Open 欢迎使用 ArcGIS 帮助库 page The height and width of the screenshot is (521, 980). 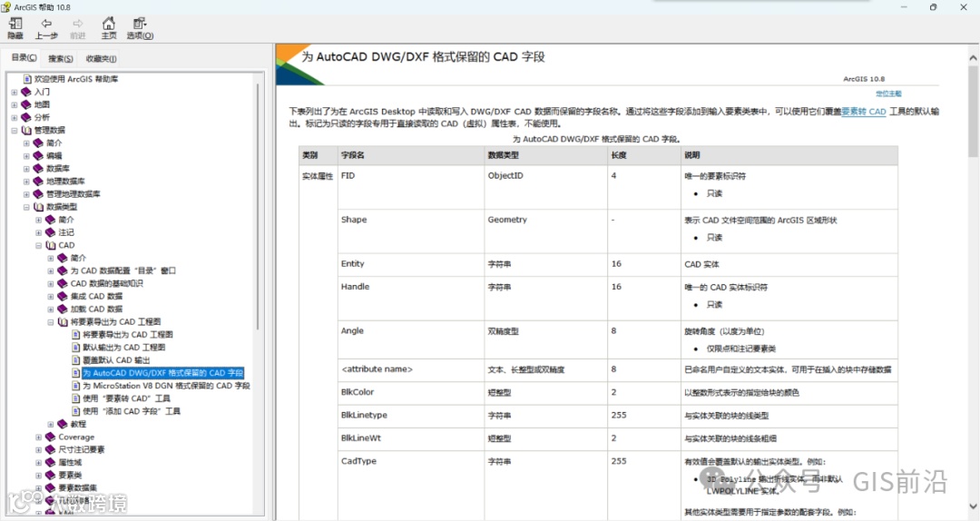pos(76,79)
